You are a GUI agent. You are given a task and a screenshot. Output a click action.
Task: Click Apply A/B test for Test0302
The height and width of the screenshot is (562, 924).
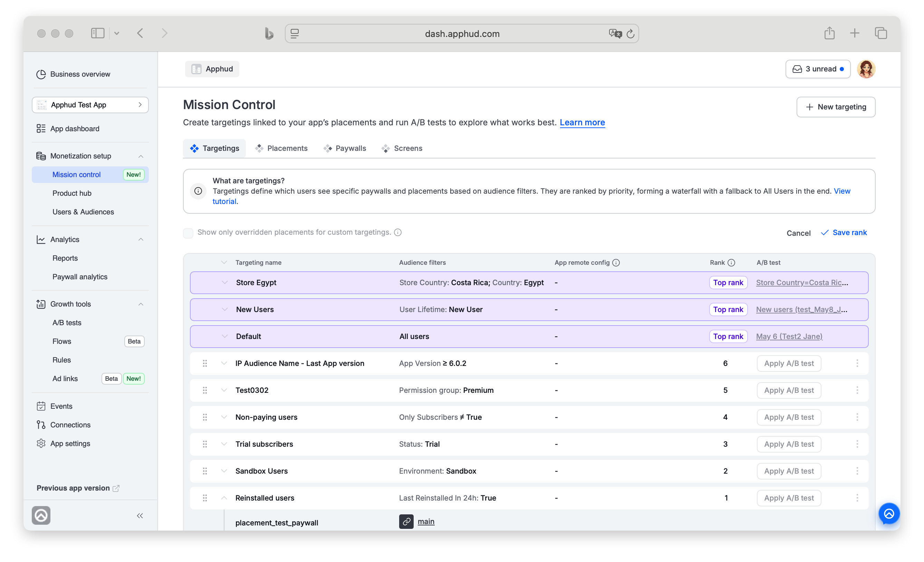(789, 390)
